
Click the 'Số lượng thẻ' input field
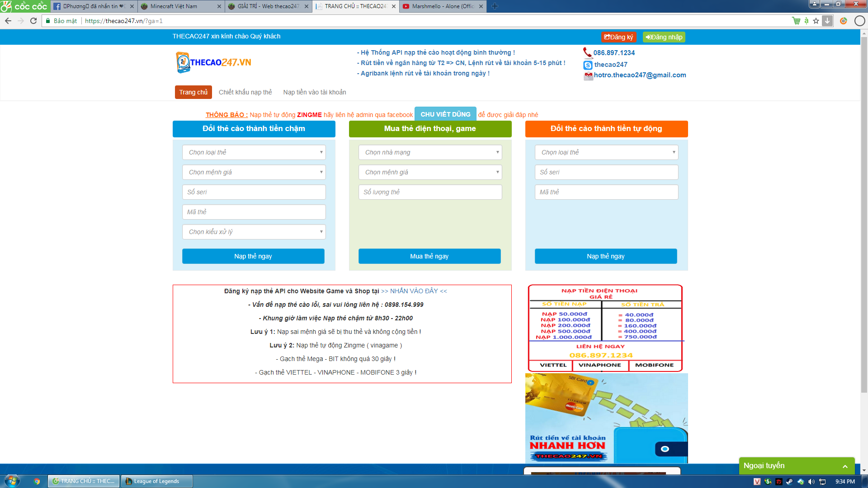(x=430, y=192)
